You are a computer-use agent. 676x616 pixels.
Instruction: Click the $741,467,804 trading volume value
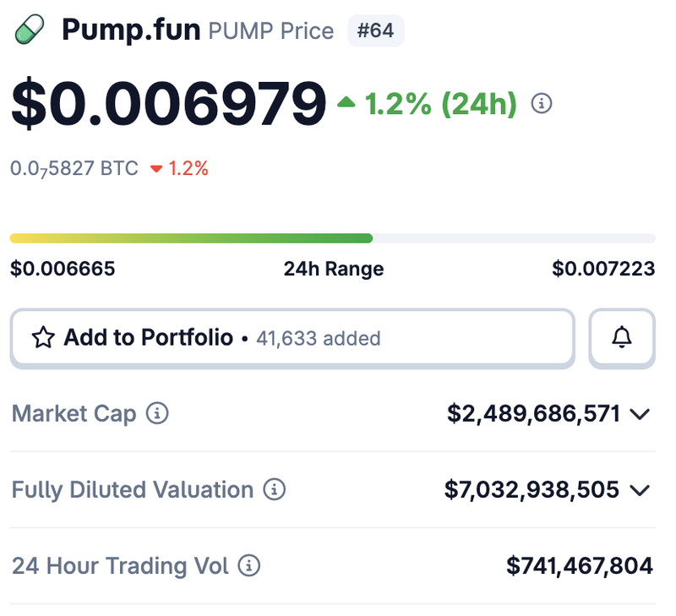tap(580, 566)
